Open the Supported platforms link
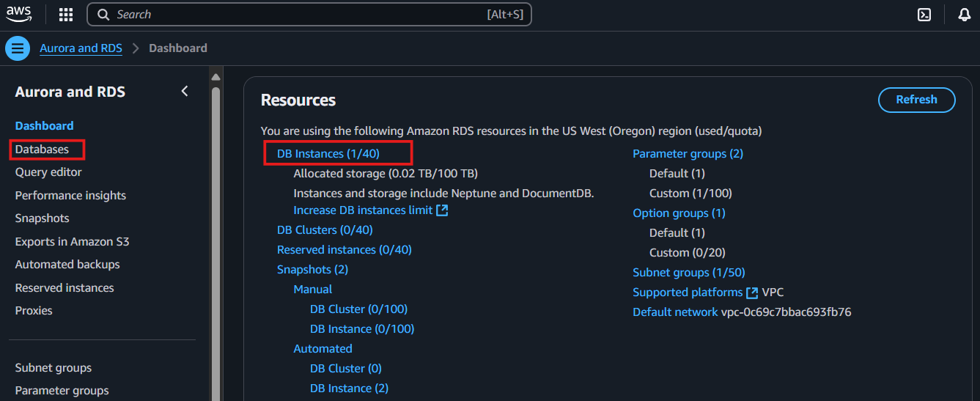Viewport: 980px width, 401px height. (x=688, y=293)
